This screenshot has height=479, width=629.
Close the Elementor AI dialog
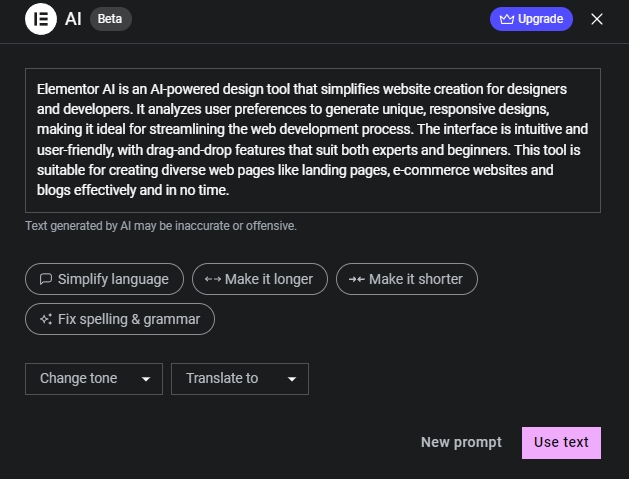pyautogui.click(x=597, y=19)
